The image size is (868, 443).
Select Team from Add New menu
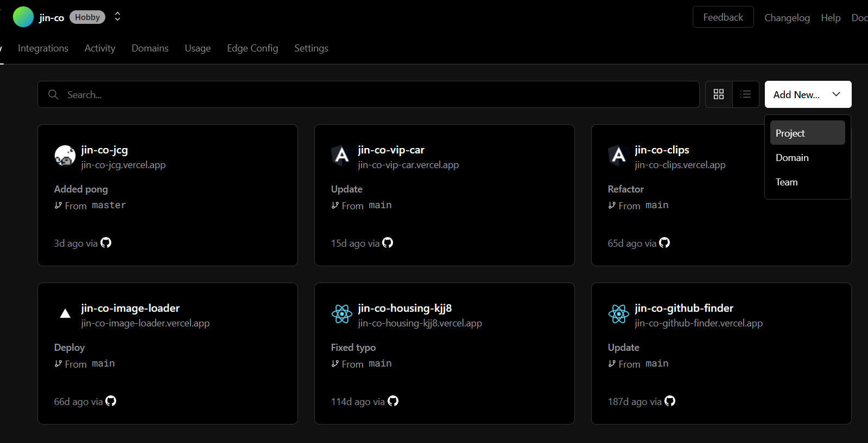pos(807,182)
